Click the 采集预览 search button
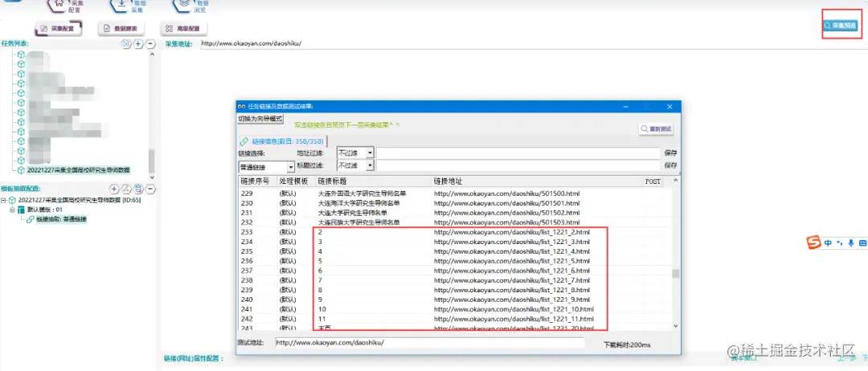 coord(841,26)
